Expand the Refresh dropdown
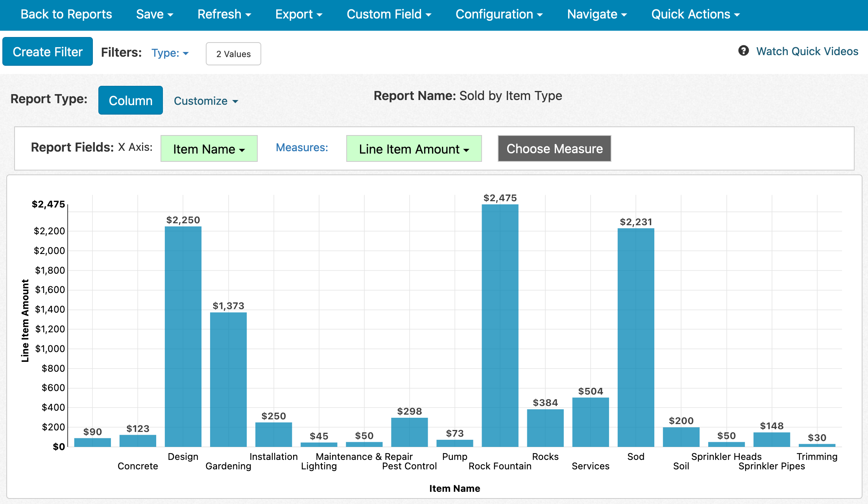The height and width of the screenshot is (504, 868). point(224,14)
